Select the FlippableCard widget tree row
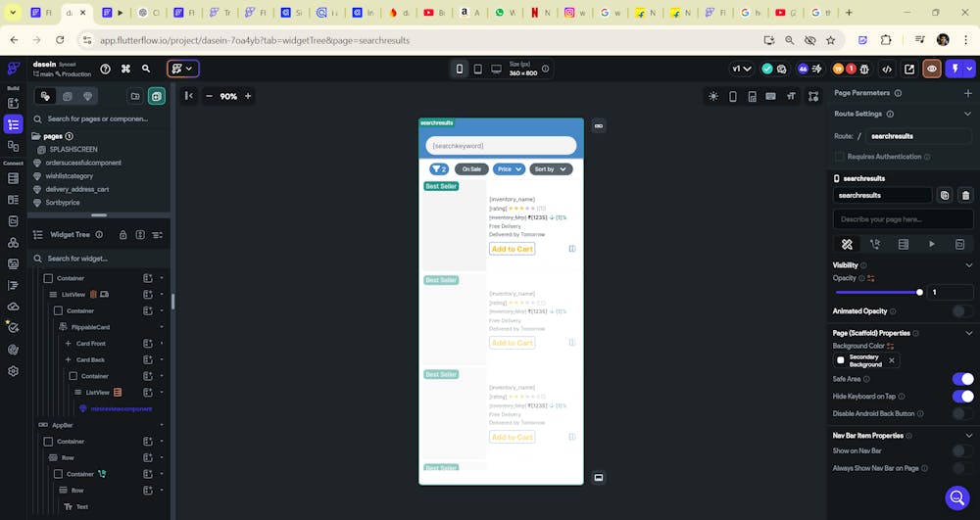 [x=90, y=327]
